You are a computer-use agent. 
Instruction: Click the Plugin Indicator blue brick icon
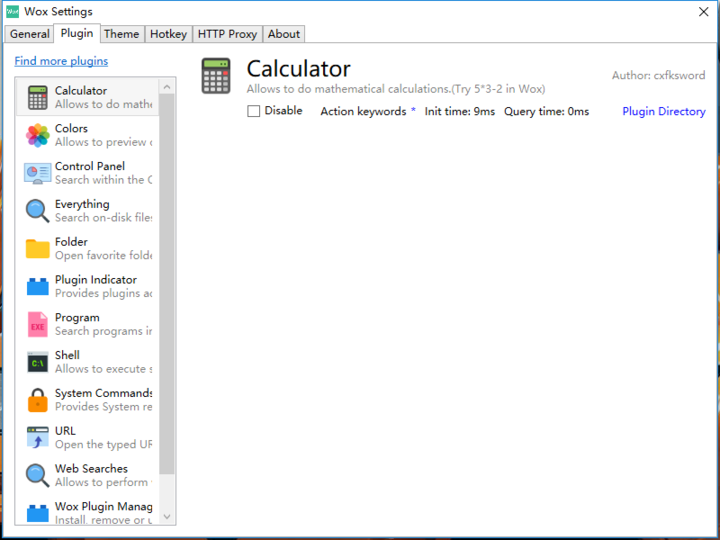tap(38, 287)
